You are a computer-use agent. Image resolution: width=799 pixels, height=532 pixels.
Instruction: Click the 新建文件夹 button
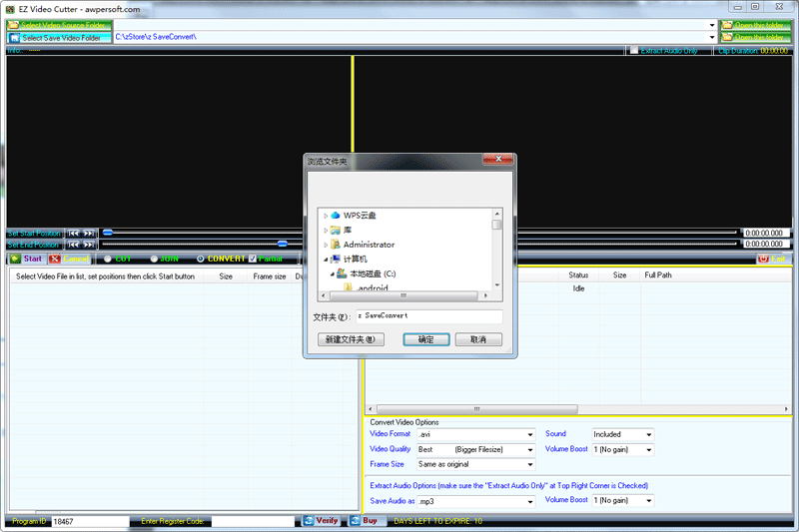point(351,339)
